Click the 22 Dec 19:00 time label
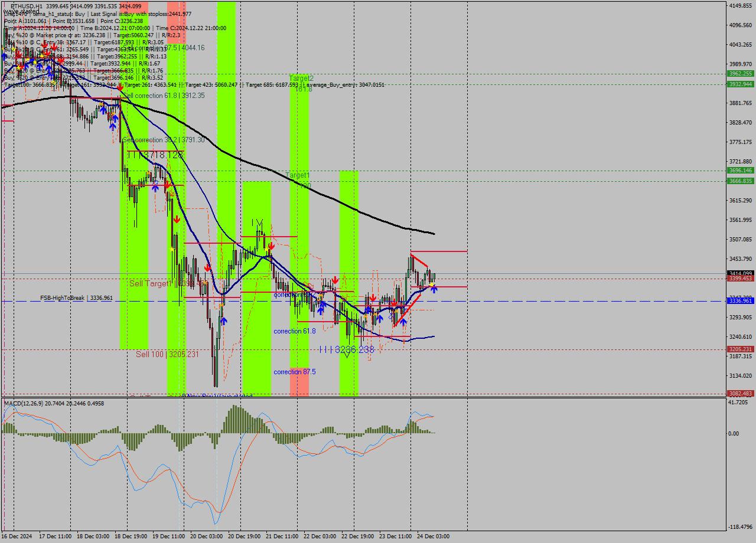This screenshot has width=756, height=543. [359, 537]
